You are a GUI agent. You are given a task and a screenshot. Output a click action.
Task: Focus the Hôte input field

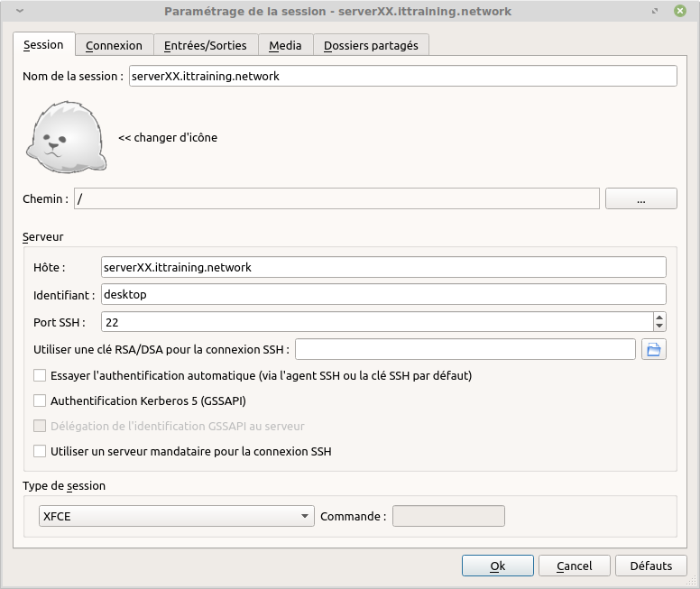click(x=382, y=268)
